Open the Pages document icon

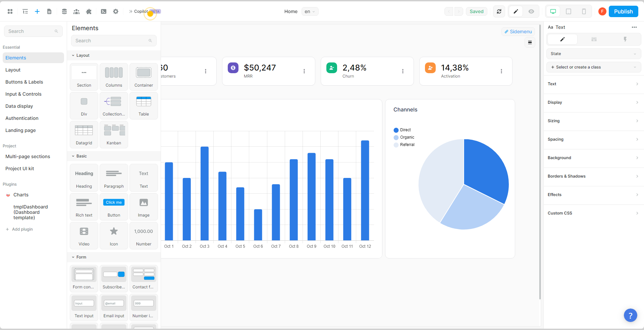coord(49,11)
